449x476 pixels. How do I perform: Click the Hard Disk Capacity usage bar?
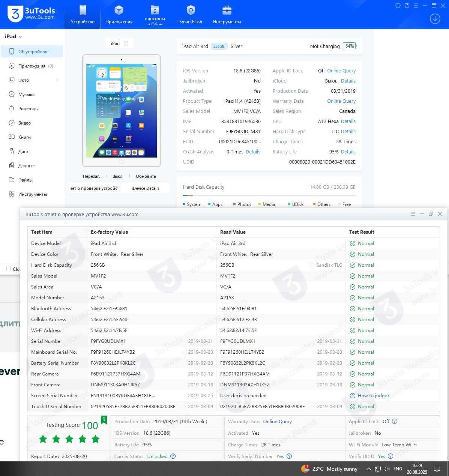(x=269, y=195)
